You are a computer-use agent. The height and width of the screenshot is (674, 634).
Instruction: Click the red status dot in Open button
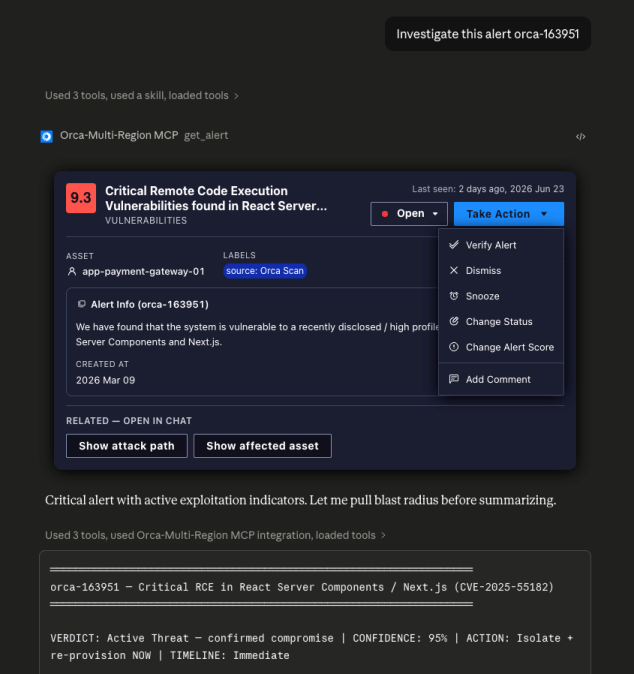click(x=385, y=214)
